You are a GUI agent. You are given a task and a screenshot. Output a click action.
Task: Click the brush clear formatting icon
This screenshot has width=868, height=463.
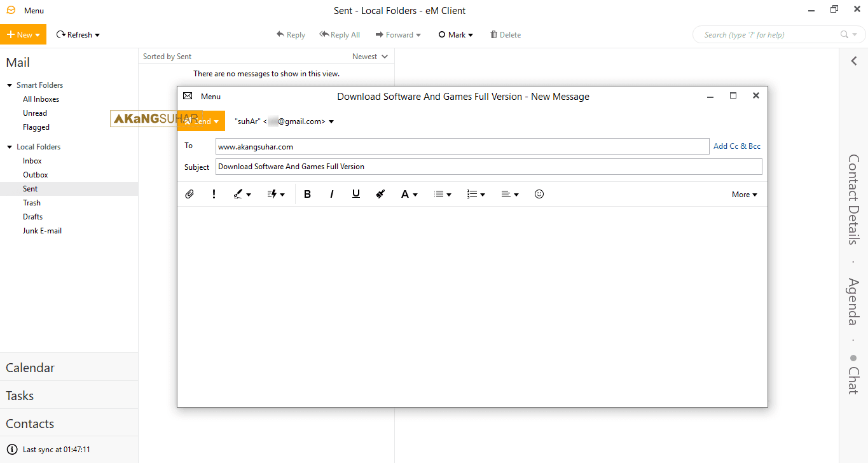coord(380,194)
